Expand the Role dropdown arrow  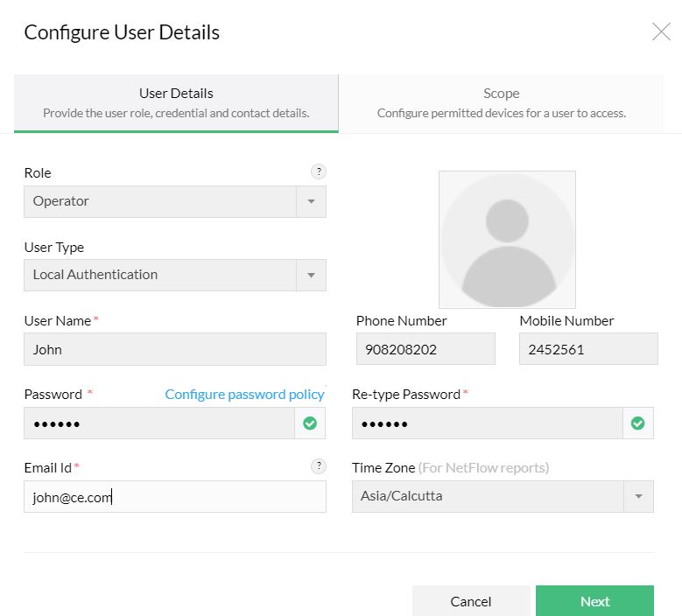tap(311, 201)
